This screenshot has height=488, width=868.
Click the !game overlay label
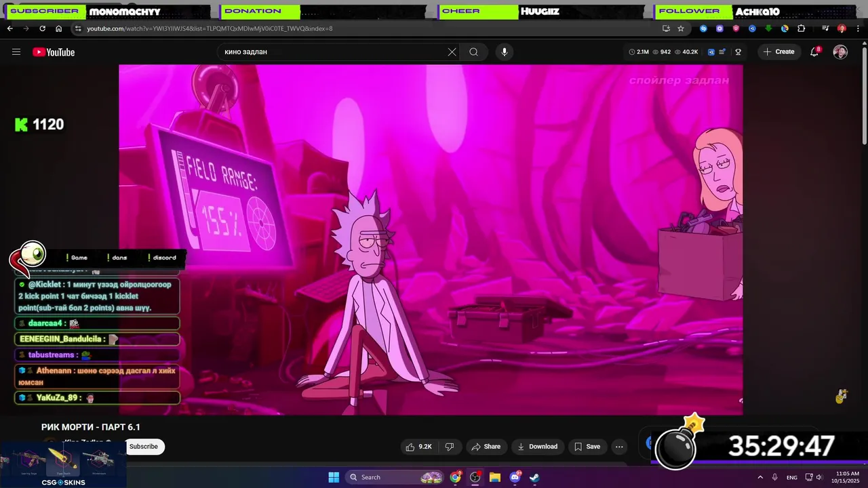click(x=77, y=258)
